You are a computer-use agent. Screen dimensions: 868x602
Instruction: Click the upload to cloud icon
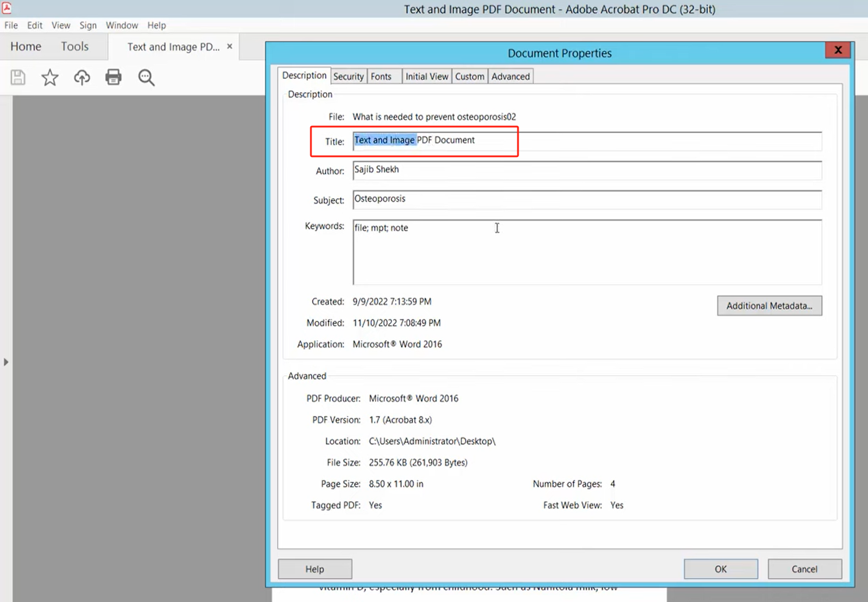point(82,78)
